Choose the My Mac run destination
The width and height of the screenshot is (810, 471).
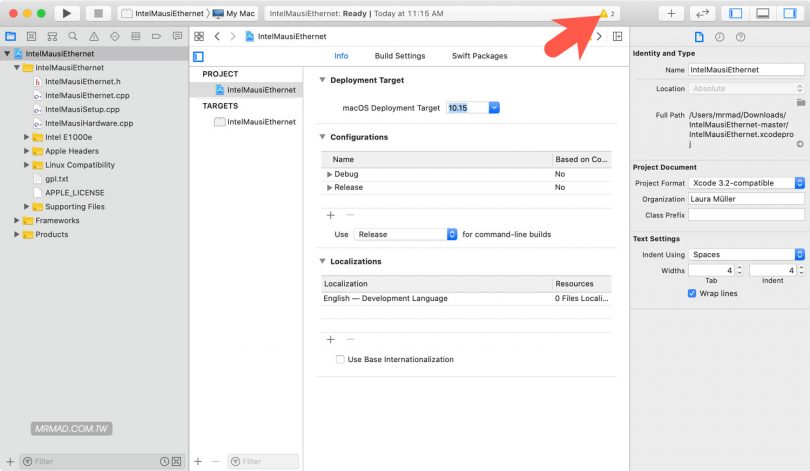pyautogui.click(x=234, y=13)
